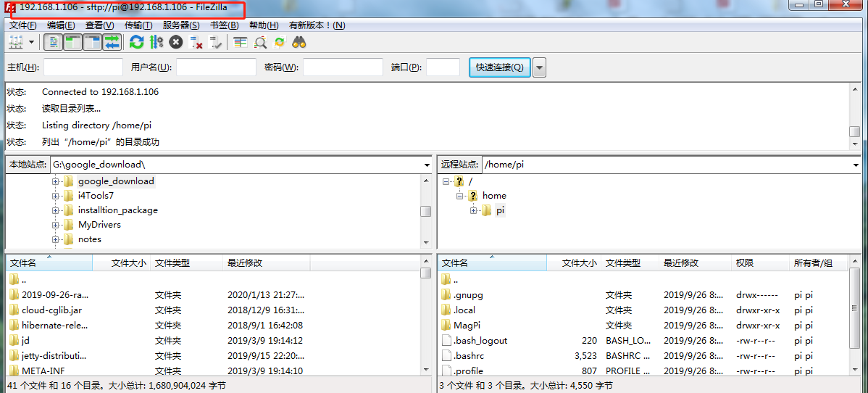
Task: Sort local files by 文件名 header
Action: (49, 262)
